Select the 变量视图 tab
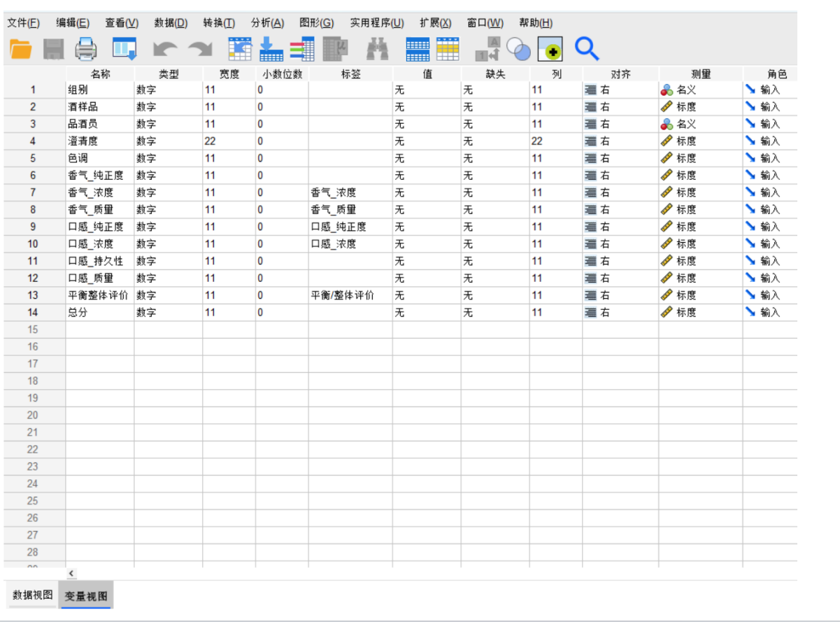The image size is (840, 622). pyautogui.click(x=86, y=595)
